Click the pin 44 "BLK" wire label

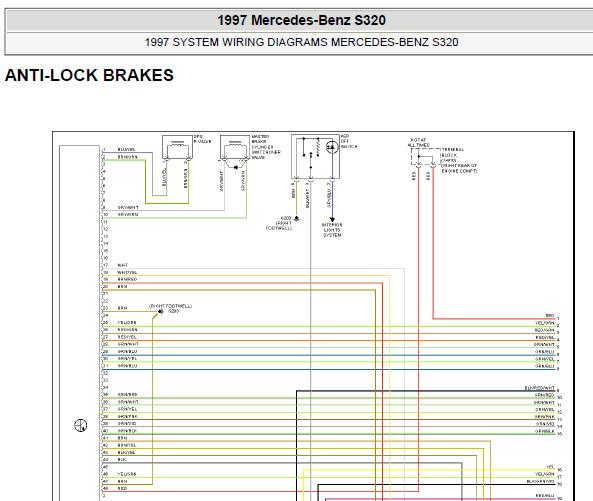click(122, 459)
